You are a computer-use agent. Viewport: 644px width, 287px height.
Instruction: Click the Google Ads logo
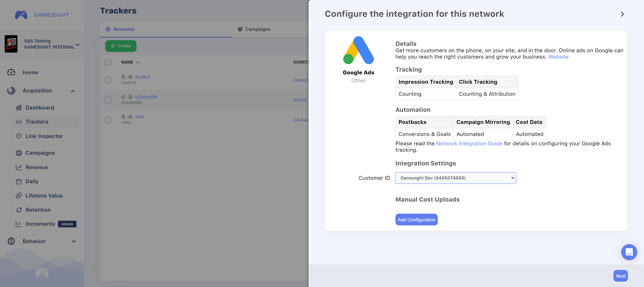pos(358,50)
